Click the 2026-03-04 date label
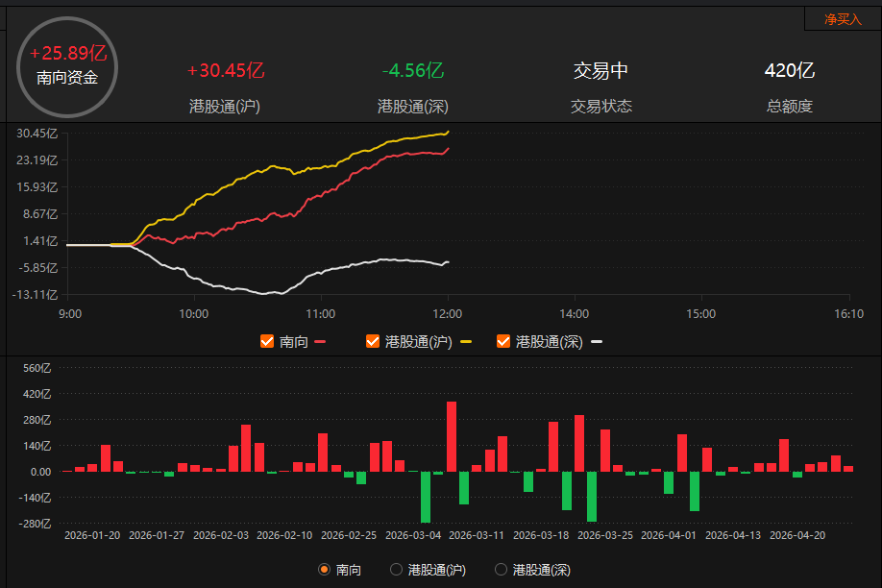The image size is (882, 588). 413,535
